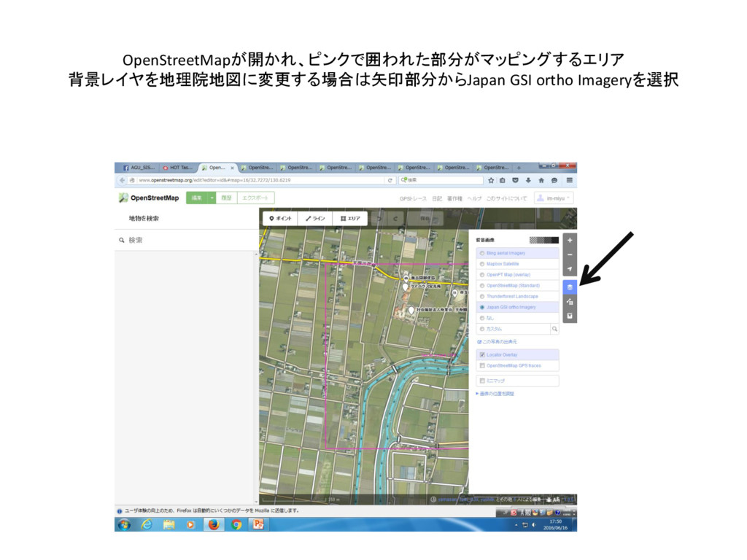Switch to the HOT Tas... browser tab
Screen dimensions: 747x560
click(x=178, y=168)
